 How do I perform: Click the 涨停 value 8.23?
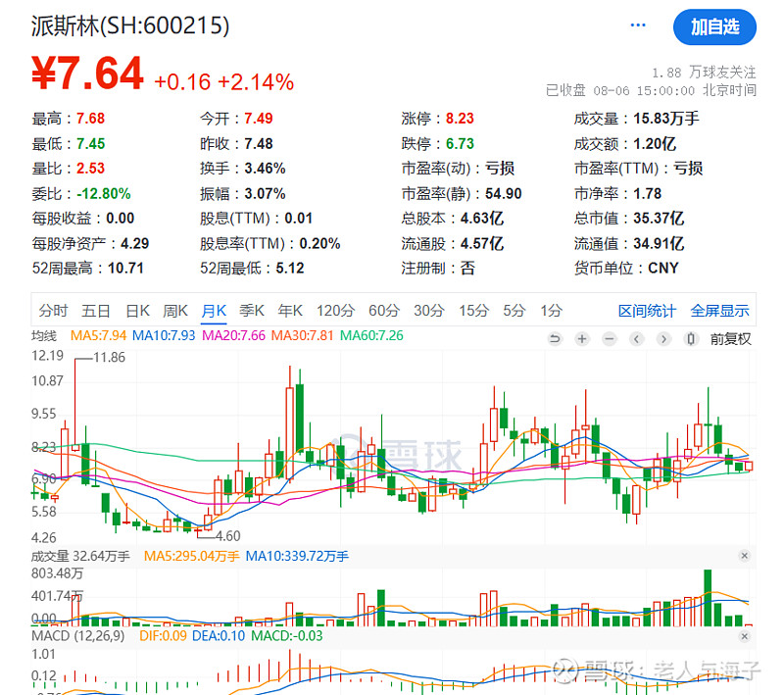460,119
